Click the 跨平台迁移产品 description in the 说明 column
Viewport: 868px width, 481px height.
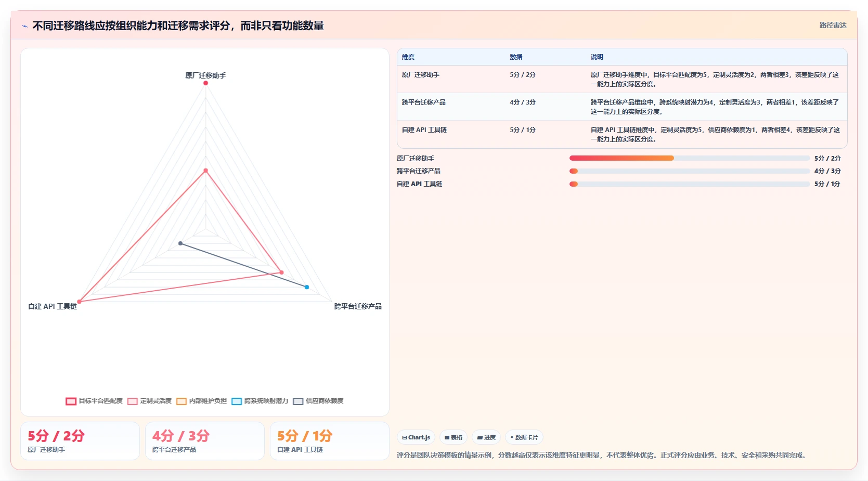(715, 107)
